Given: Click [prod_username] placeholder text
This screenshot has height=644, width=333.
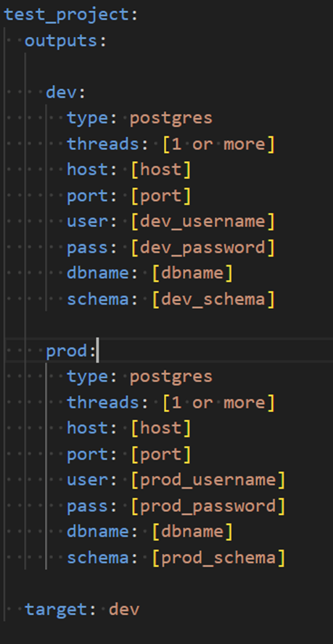Looking at the screenshot, I should click(x=208, y=480).
